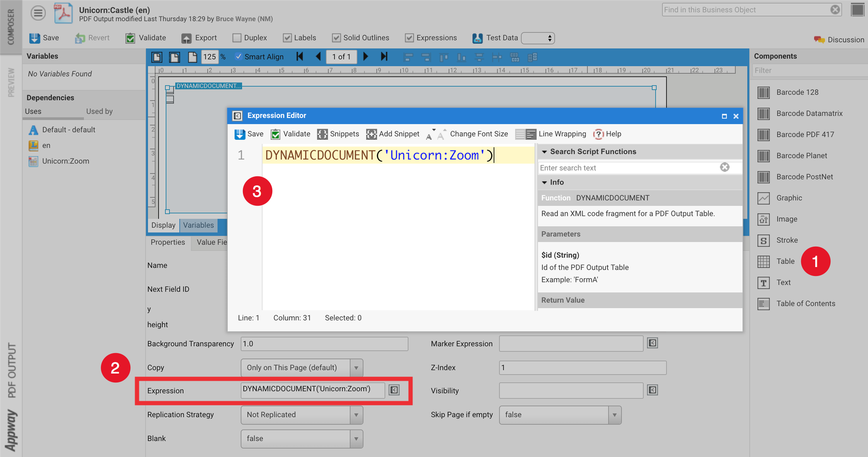Enable the Duplex option
Viewport: 868px width, 457px height.
click(x=237, y=37)
